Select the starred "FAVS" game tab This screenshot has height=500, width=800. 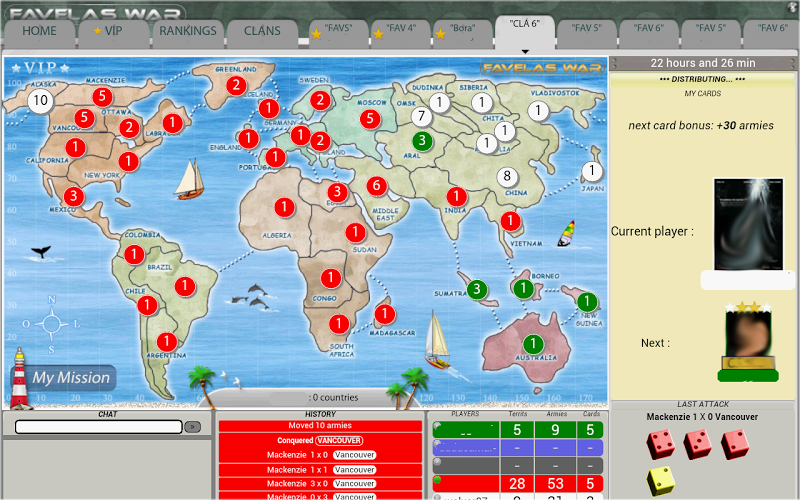click(336, 33)
